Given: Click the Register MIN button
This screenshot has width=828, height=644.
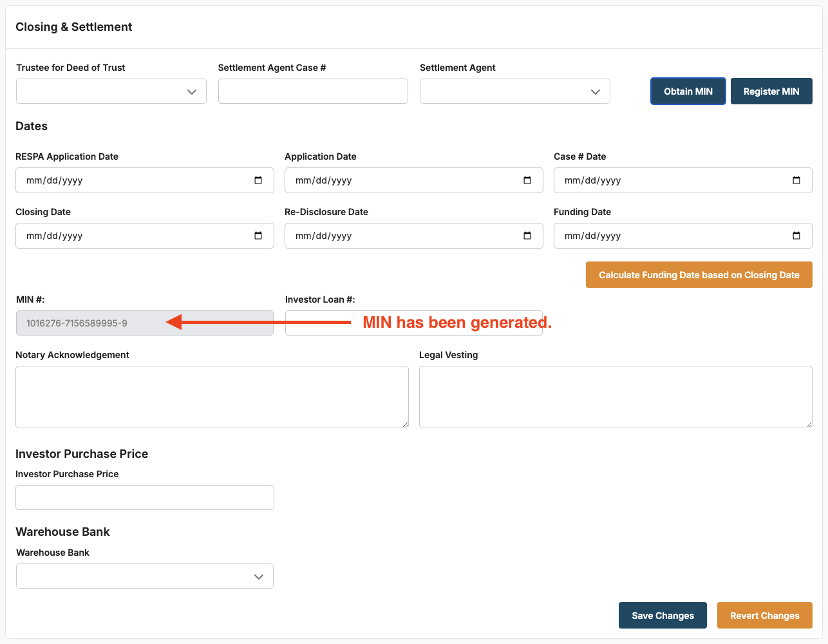Looking at the screenshot, I should (x=771, y=91).
